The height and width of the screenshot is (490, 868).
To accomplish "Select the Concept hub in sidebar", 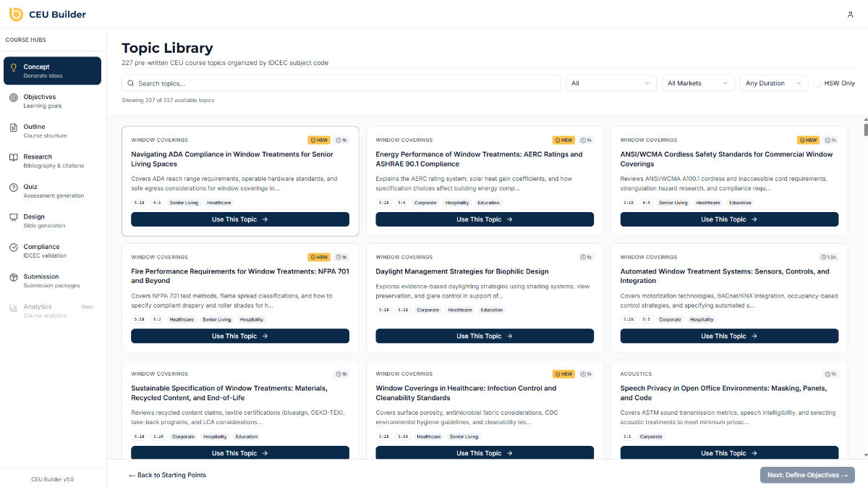I will pyautogui.click(x=52, y=71).
